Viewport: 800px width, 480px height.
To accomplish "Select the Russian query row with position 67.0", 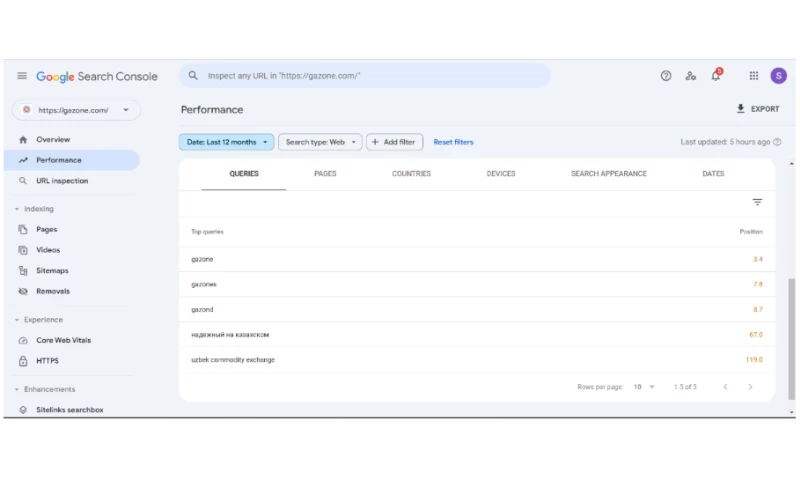I will coord(477,335).
